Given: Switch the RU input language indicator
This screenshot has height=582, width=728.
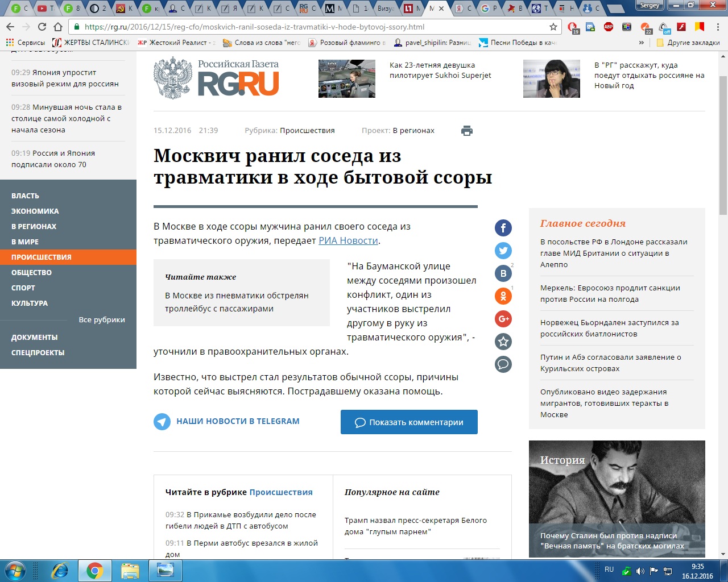Looking at the screenshot, I should pos(609,569).
